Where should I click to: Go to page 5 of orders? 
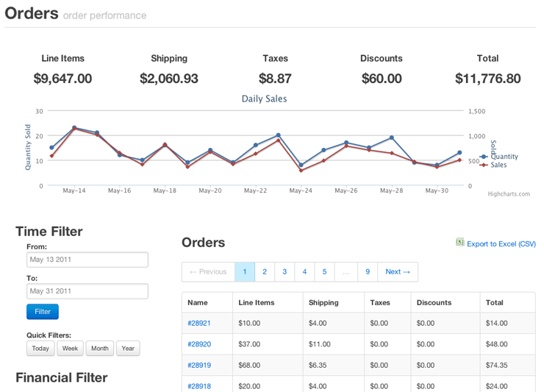click(324, 272)
